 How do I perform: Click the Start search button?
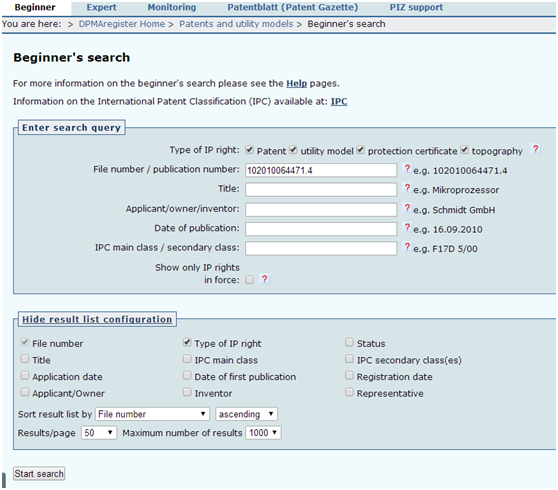click(39, 474)
